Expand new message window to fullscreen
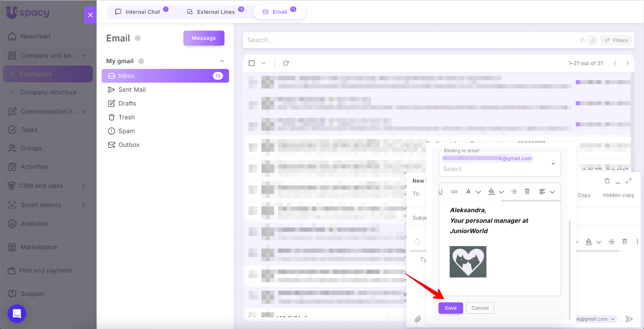The height and width of the screenshot is (329, 644). click(x=628, y=181)
